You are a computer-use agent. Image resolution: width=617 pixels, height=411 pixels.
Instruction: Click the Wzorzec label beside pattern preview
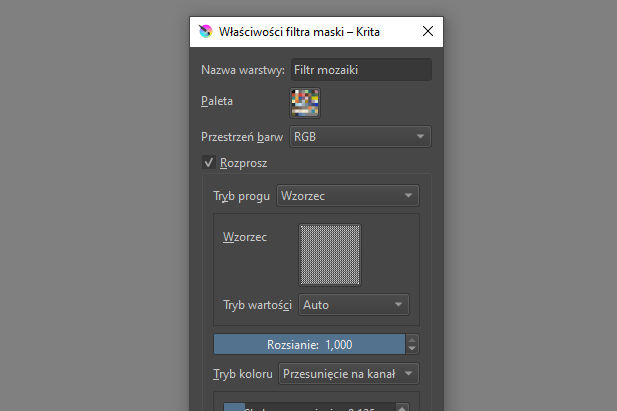245,238
